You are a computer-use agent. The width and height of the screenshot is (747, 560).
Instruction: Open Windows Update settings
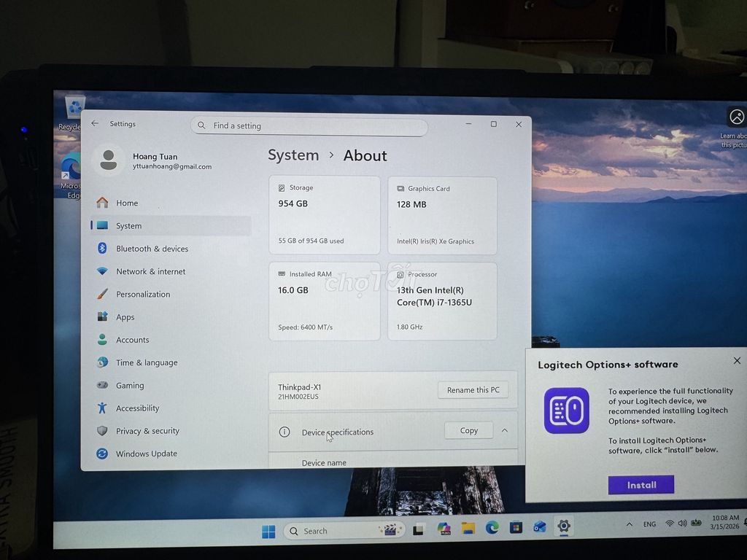pyautogui.click(x=171, y=454)
